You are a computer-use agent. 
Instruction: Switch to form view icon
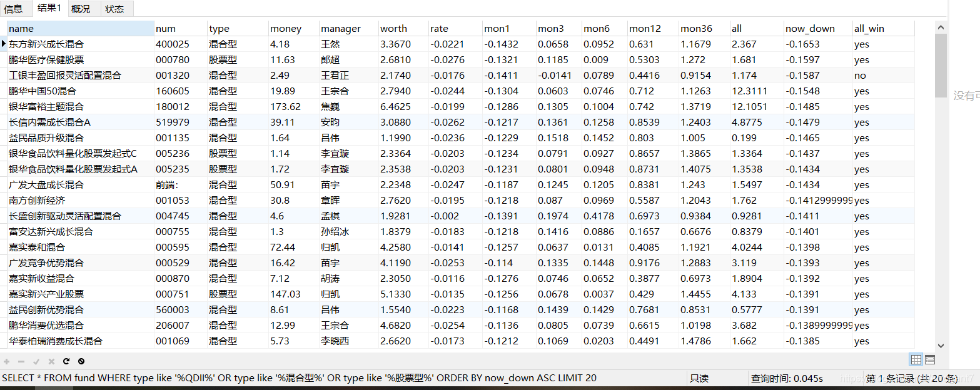tap(930, 359)
